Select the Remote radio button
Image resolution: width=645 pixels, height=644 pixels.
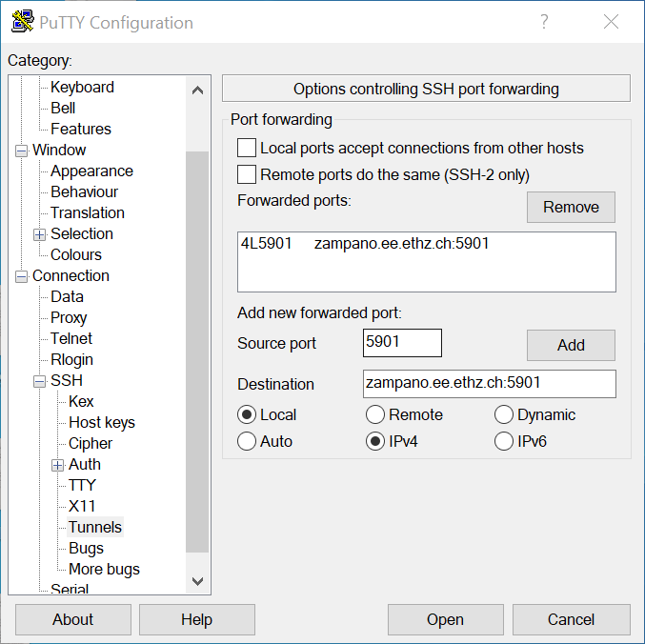coord(375,414)
